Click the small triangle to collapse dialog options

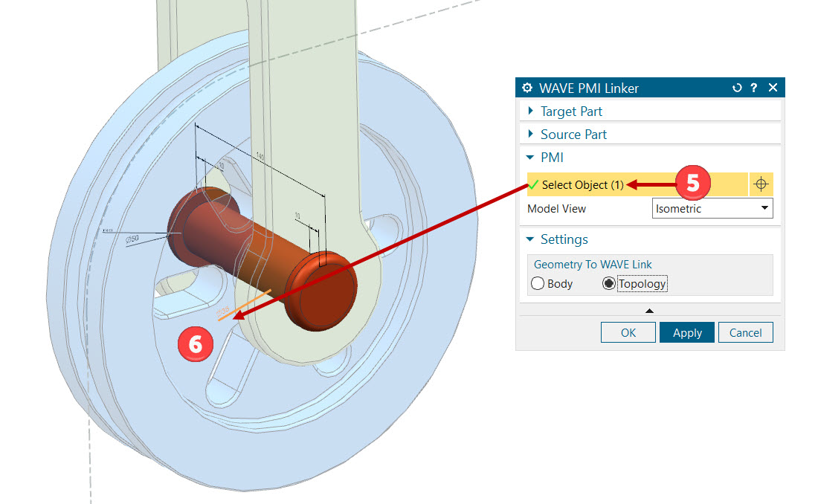click(649, 310)
